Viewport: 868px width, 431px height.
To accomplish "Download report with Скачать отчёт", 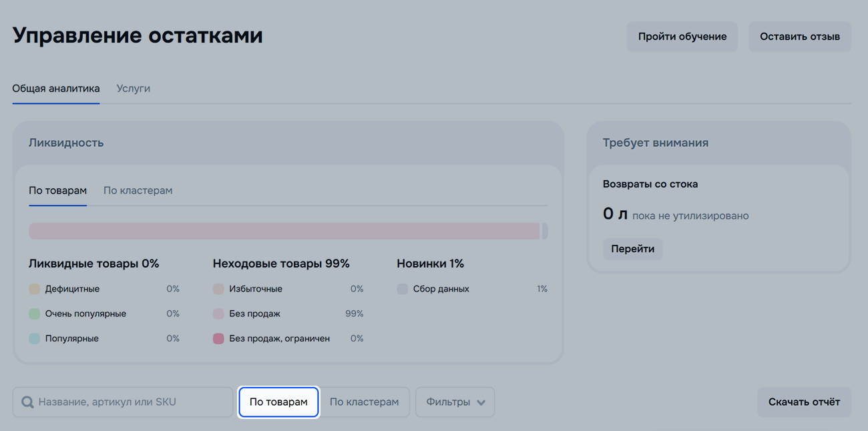I will [x=804, y=402].
